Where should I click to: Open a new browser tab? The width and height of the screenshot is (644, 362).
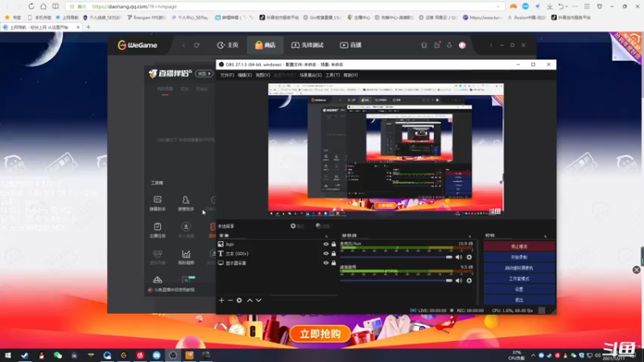89,27
